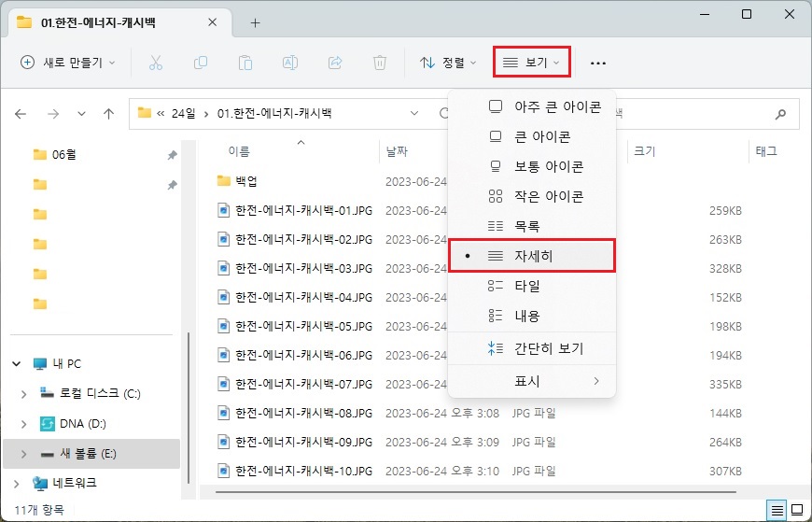
Task: Open the 새로 만들기 dropdown
Action: point(68,63)
